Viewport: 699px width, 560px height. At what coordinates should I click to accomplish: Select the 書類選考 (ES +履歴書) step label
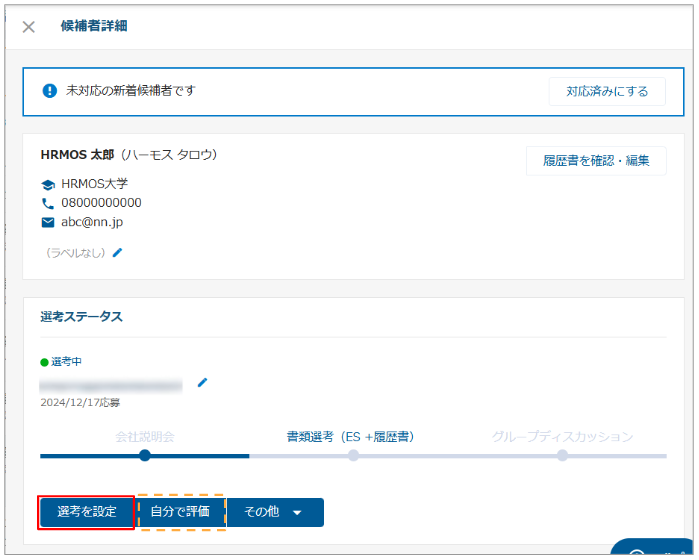pos(350,436)
